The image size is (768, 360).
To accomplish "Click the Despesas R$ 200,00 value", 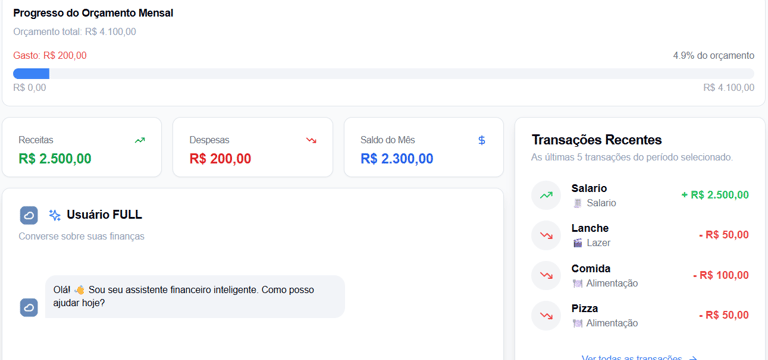I will (x=220, y=159).
